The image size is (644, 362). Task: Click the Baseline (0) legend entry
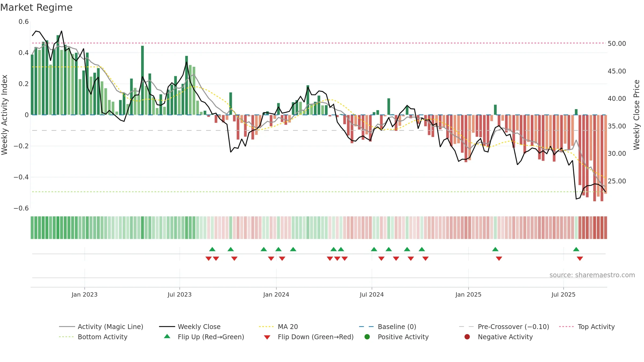[x=387, y=327]
